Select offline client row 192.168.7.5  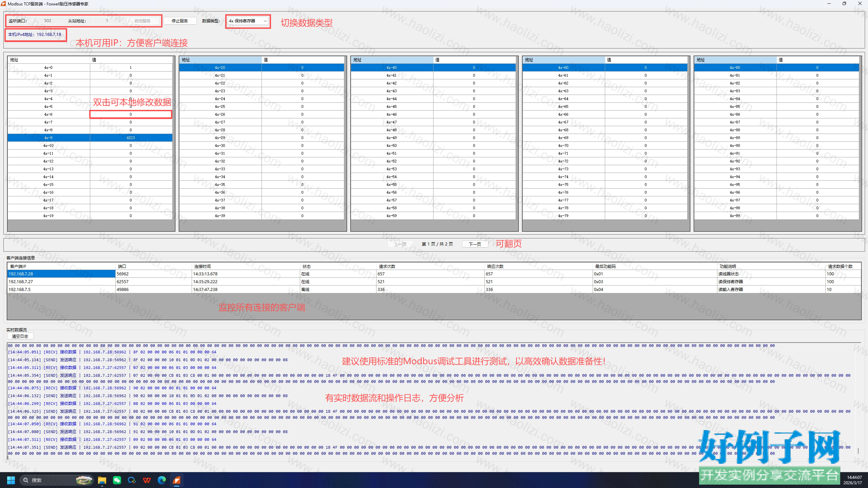(x=434, y=290)
